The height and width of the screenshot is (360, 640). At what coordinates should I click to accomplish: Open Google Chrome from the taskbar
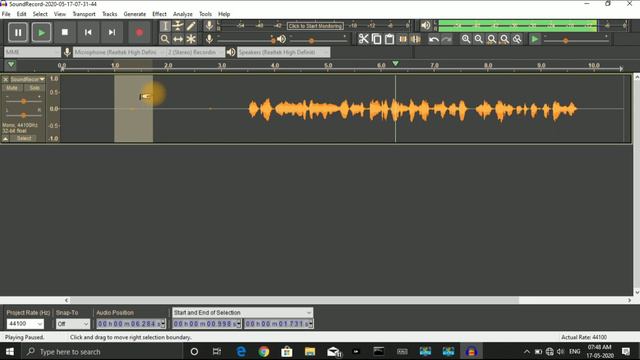point(264,351)
